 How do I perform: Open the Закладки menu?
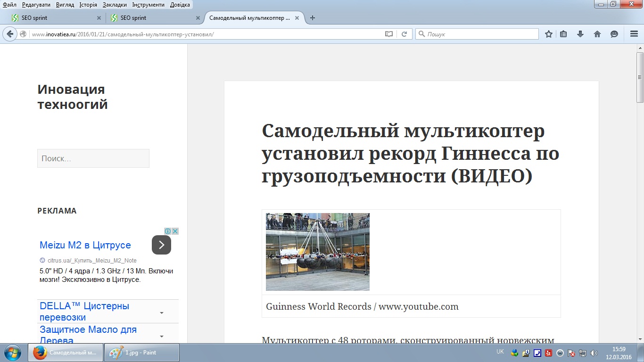(x=115, y=5)
